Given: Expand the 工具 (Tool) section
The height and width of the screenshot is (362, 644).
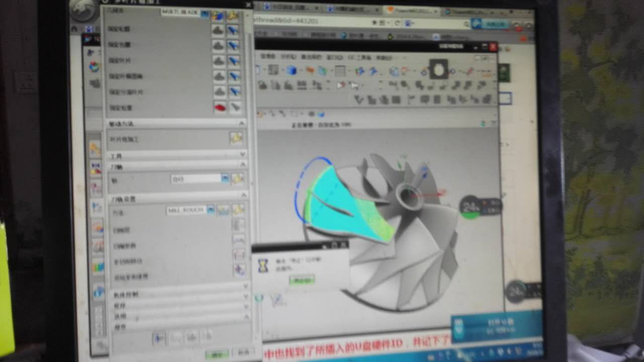Looking at the screenshot, I should (x=243, y=154).
